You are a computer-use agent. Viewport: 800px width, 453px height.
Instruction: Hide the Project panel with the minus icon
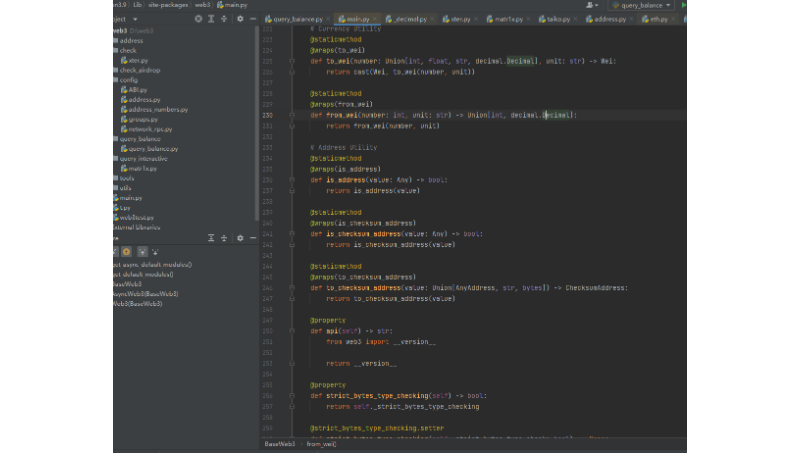(253, 19)
